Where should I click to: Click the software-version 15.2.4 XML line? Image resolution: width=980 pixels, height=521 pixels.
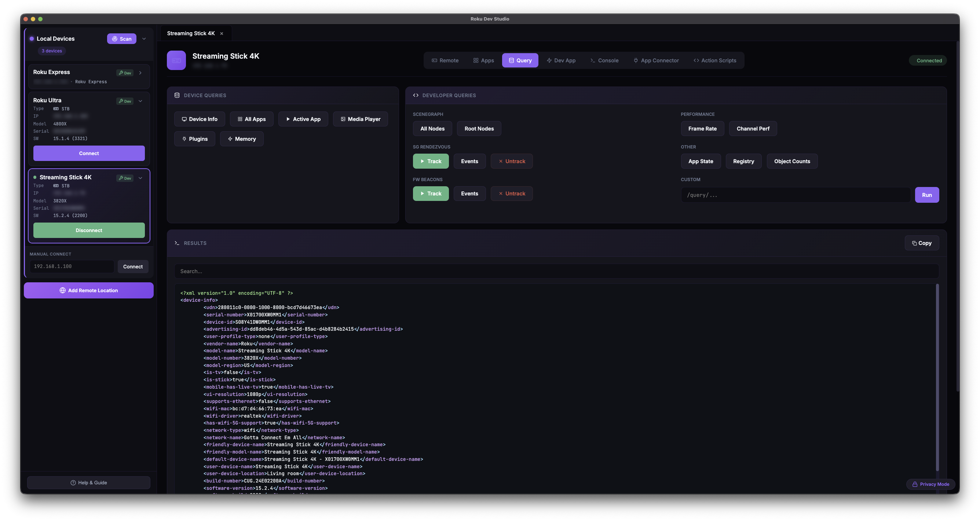(x=266, y=488)
